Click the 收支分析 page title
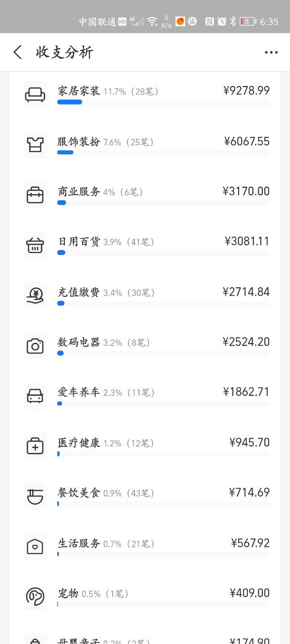290x644 pixels. click(x=64, y=52)
